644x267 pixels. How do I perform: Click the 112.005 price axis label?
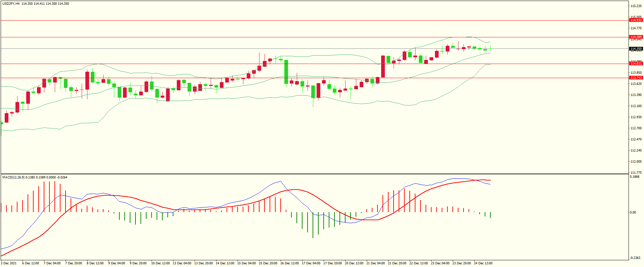[x=636, y=162]
